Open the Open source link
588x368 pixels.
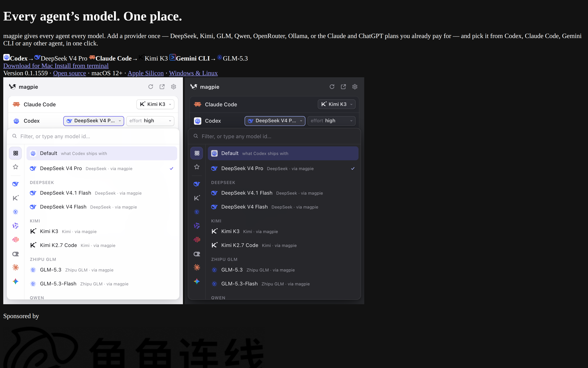(x=69, y=73)
